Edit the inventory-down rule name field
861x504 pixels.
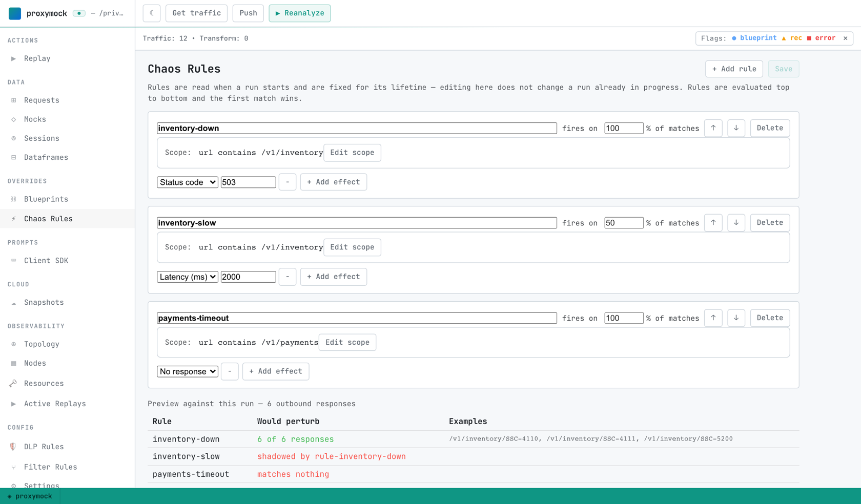[x=357, y=128]
